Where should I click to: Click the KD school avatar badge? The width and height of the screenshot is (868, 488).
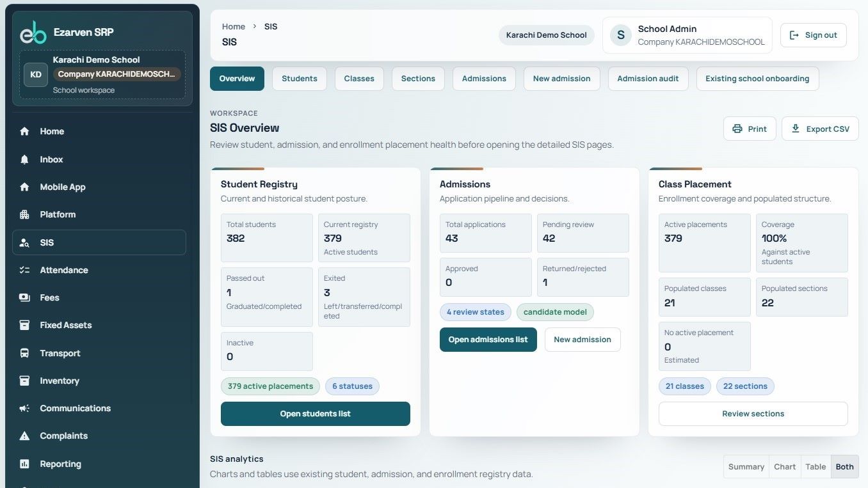36,74
